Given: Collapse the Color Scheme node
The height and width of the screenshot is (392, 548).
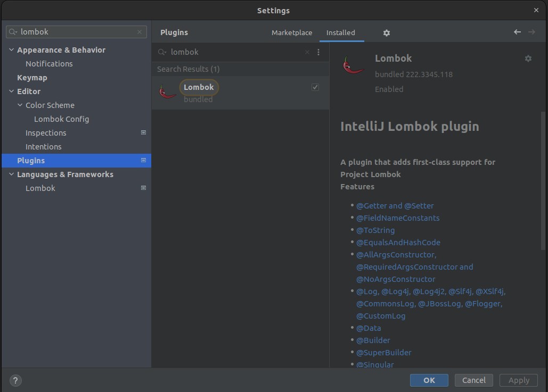Looking at the screenshot, I should (x=20, y=105).
